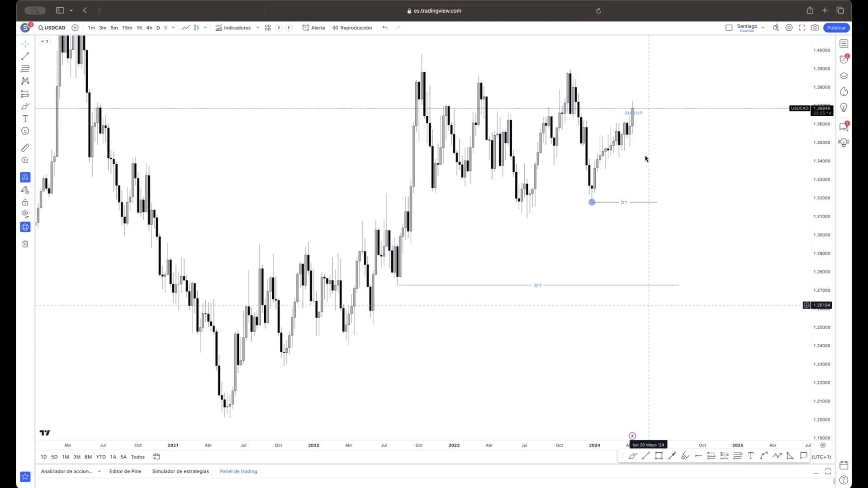Expand the timeframe intervals dropdown
Image resolution: width=868 pixels, height=488 pixels.
click(x=173, y=28)
